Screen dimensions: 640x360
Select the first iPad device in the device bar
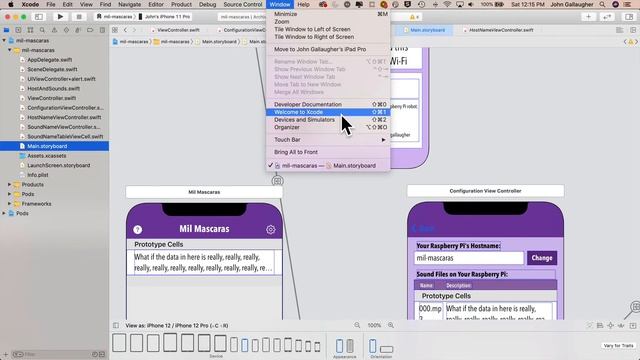[119, 342]
